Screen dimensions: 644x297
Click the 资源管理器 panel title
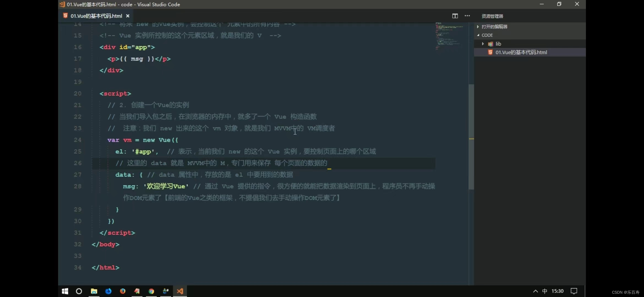coord(492,16)
